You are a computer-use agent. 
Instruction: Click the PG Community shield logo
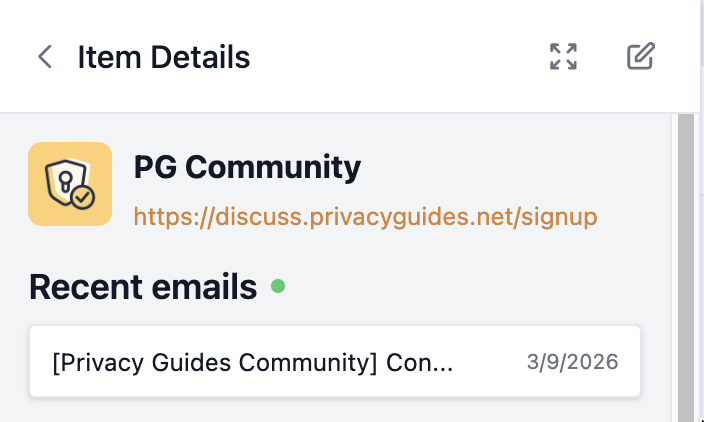click(67, 183)
